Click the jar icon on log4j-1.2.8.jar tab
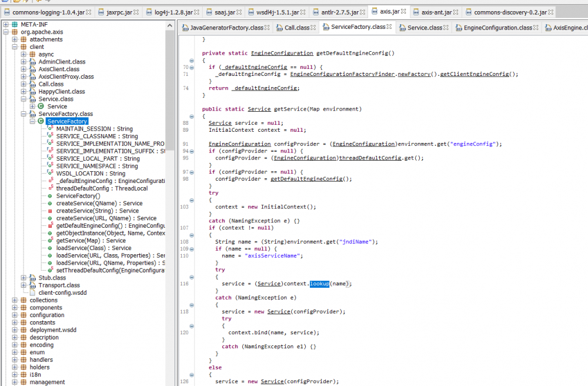 (148, 12)
